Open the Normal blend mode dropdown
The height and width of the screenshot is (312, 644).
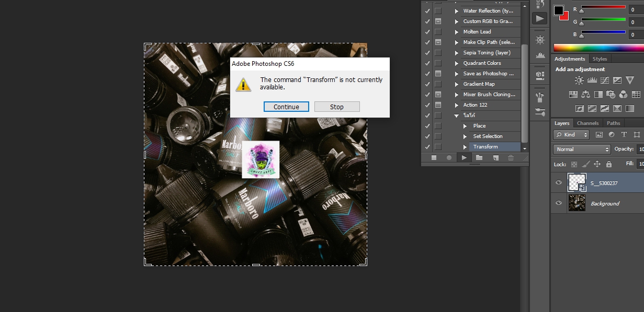tap(582, 149)
